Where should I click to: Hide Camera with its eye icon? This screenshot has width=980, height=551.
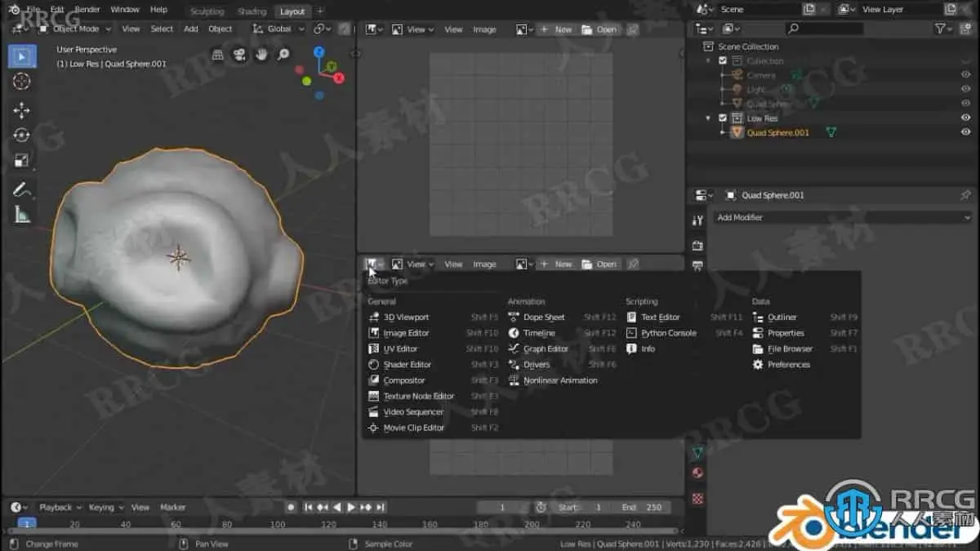(965, 75)
